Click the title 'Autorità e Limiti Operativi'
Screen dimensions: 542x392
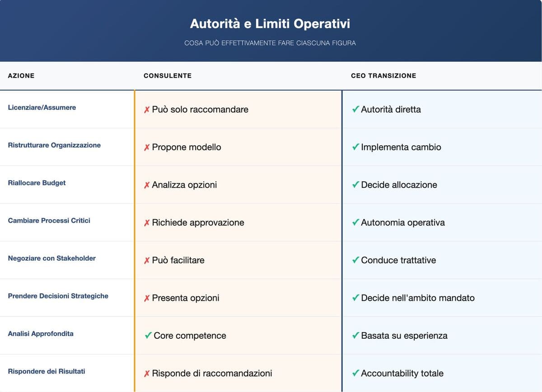point(271,23)
